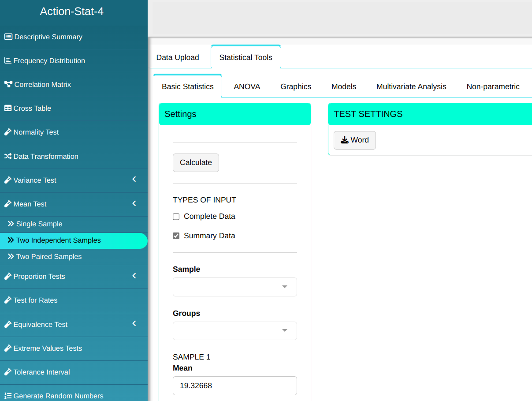The height and width of the screenshot is (401, 532).
Task: Click the Generate Random Numbers list icon
Action: tap(7, 396)
